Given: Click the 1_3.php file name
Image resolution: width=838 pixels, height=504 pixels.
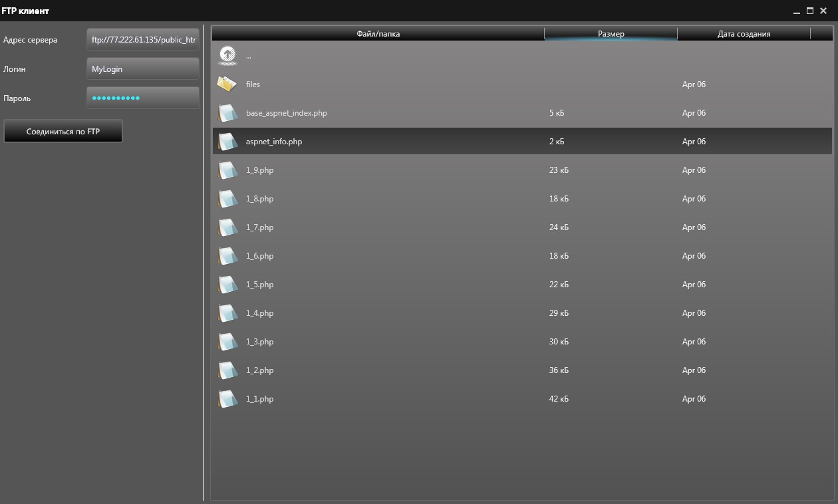Looking at the screenshot, I should click(259, 342).
